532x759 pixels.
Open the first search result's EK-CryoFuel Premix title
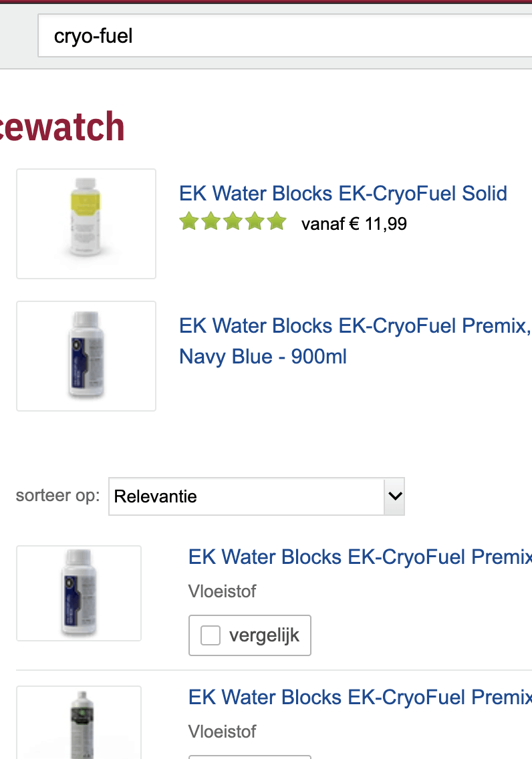click(x=360, y=557)
